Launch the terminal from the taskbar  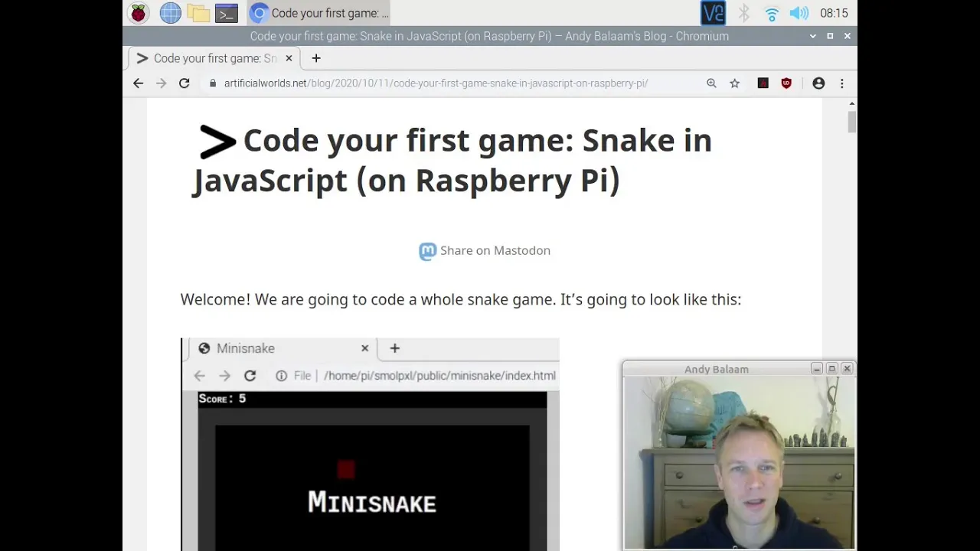pyautogui.click(x=227, y=13)
